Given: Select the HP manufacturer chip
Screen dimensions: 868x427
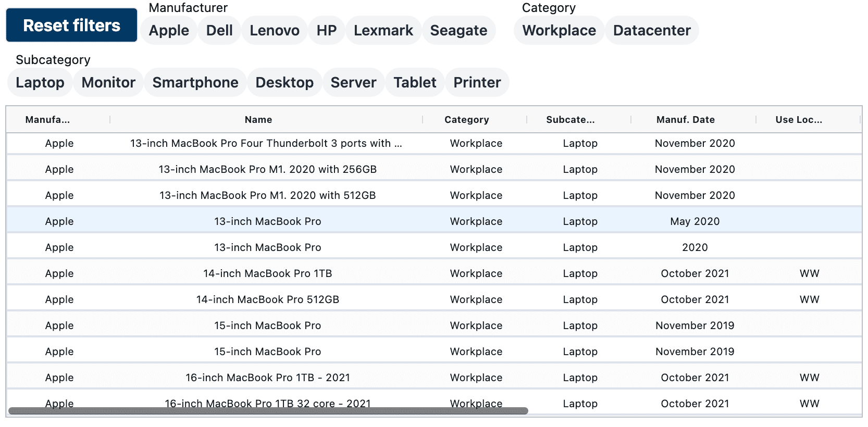Looking at the screenshot, I should coord(327,30).
